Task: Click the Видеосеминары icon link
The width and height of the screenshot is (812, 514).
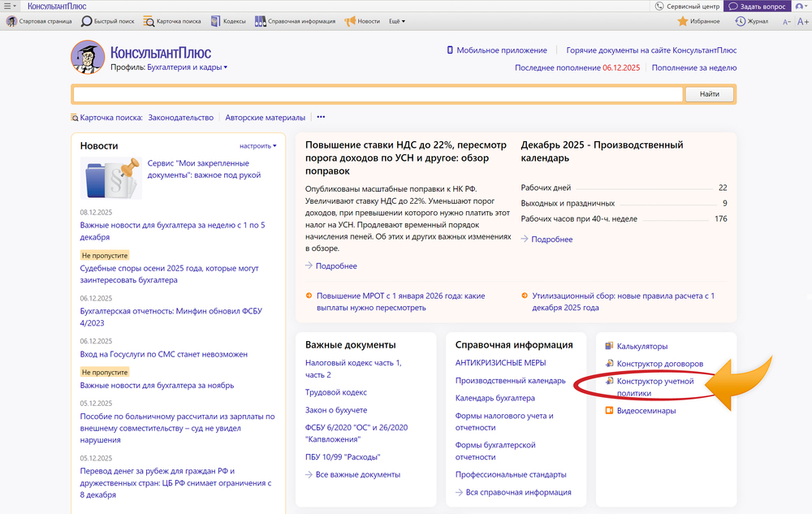Action: (609, 411)
